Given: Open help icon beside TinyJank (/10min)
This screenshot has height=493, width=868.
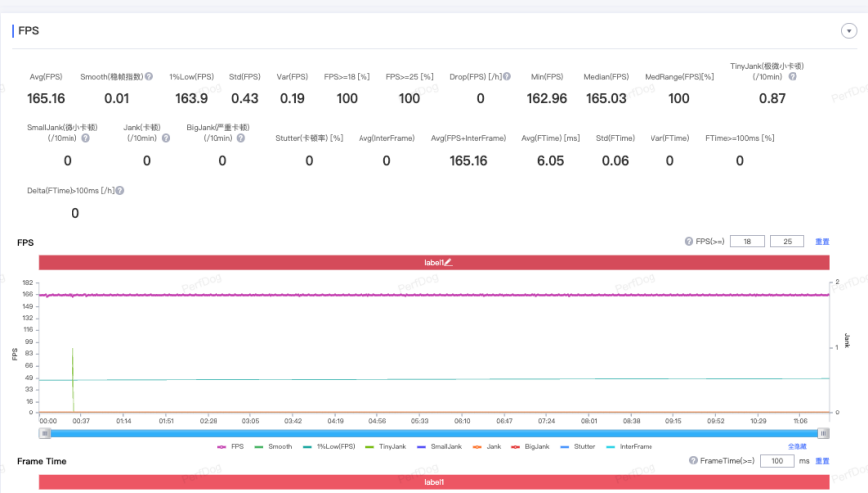Looking at the screenshot, I should click(793, 76).
